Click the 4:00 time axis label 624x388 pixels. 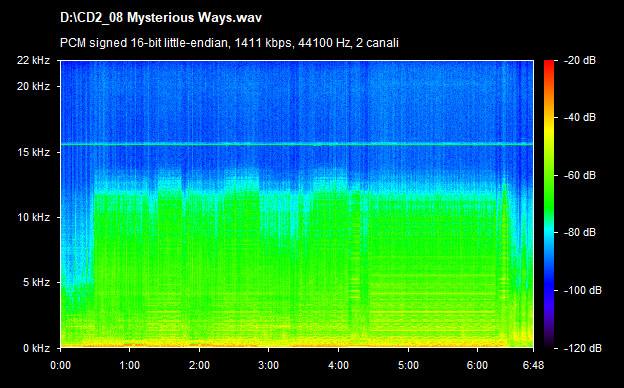[x=338, y=365]
